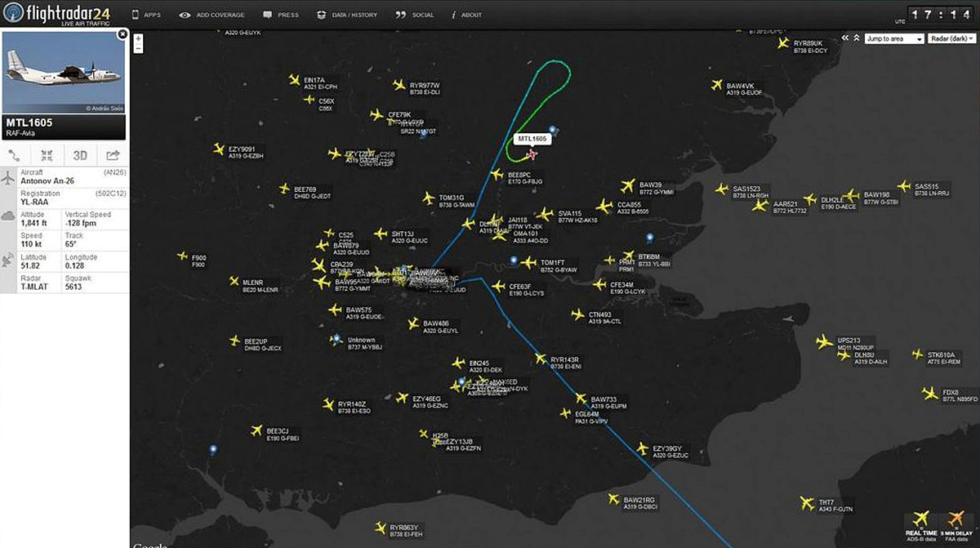
Task: Click the MTL1605 callsign label on map
Action: [x=532, y=139]
